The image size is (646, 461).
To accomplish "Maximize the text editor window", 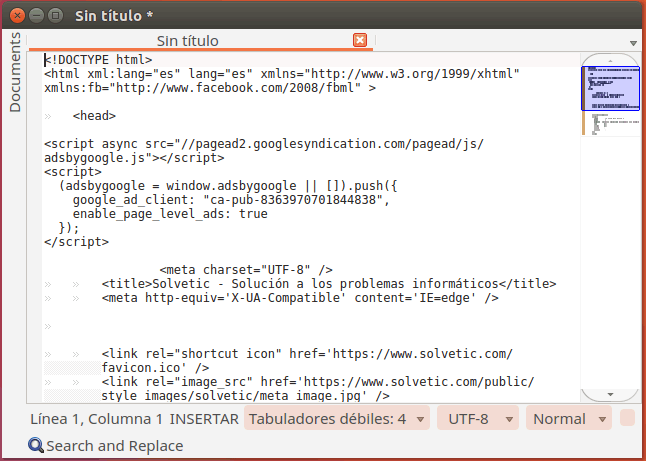I will click(55, 15).
